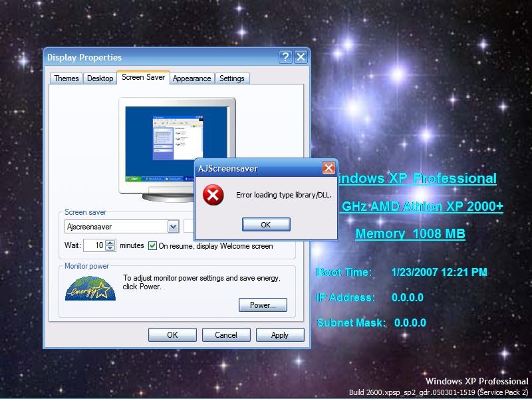The image size is (532, 399).
Task: Close the AJScreensaver error dialog
Action: click(329, 168)
